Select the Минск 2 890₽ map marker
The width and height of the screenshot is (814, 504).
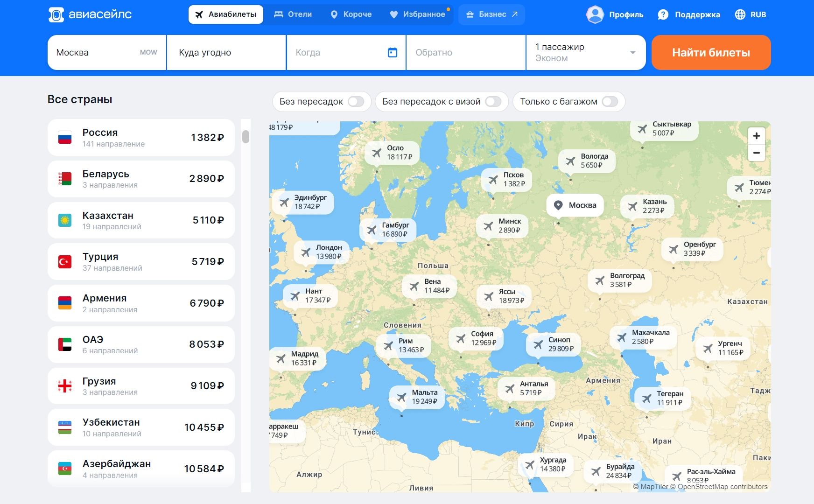[x=502, y=226]
